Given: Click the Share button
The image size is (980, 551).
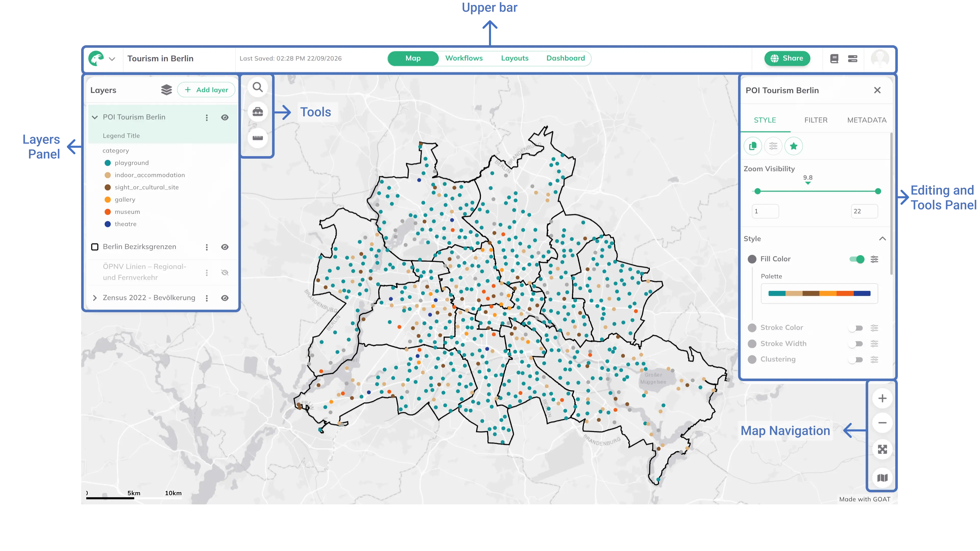Looking at the screenshot, I should [787, 58].
